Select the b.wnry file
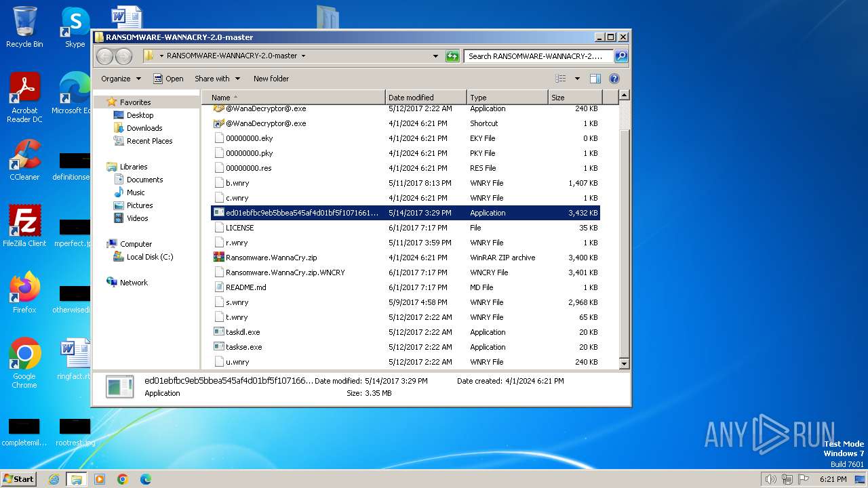868x488 pixels. click(405, 183)
